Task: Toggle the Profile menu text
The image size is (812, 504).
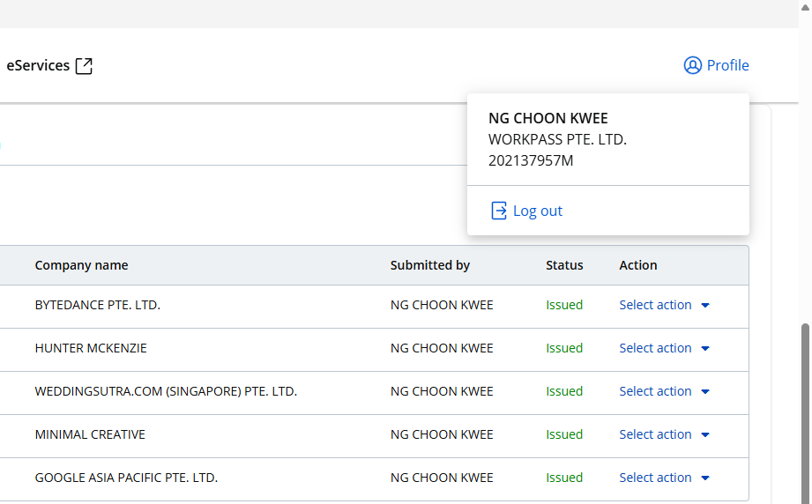Action: 727,65
